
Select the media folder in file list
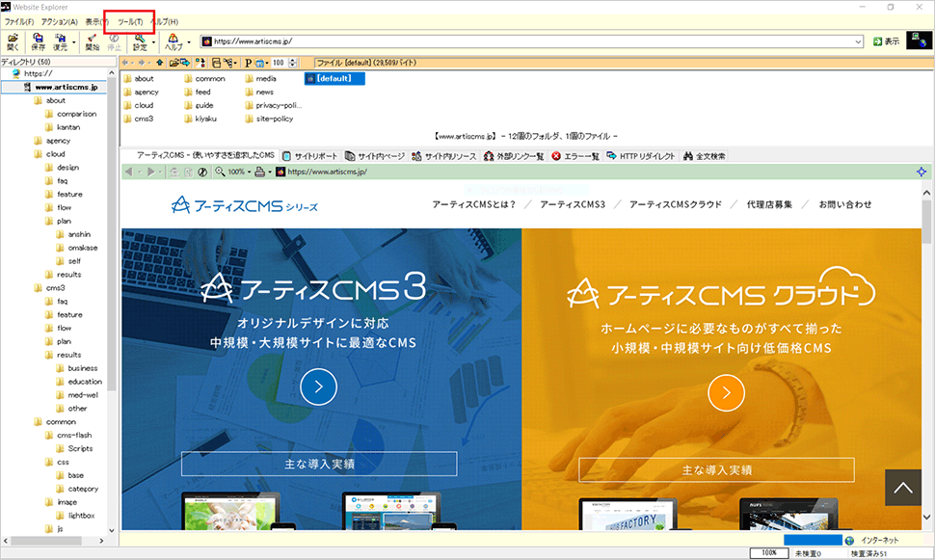point(260,79)
